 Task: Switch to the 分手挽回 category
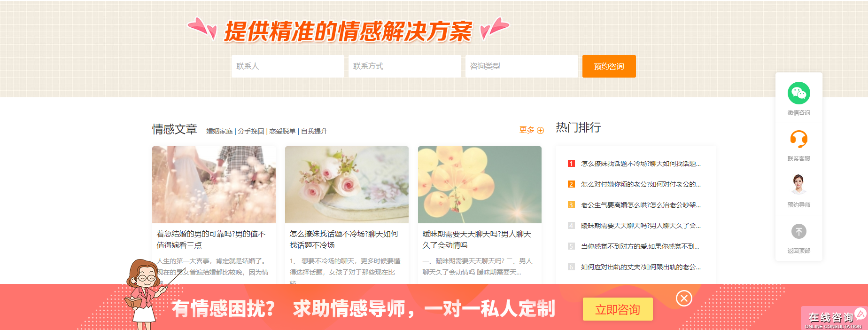pos(251,131)
